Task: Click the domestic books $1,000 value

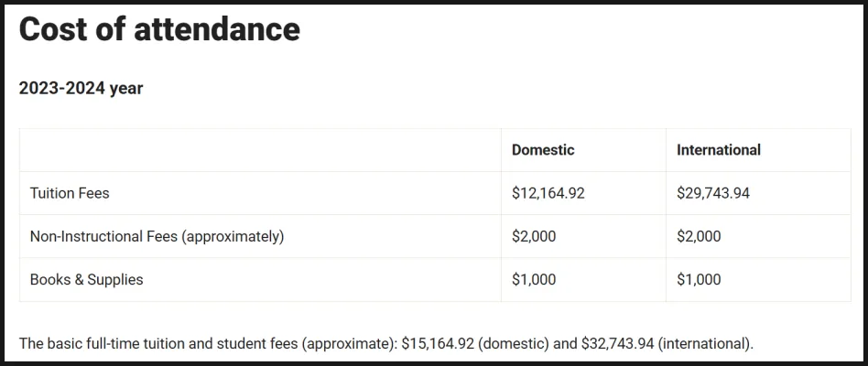Action: (x=534, y=279)
